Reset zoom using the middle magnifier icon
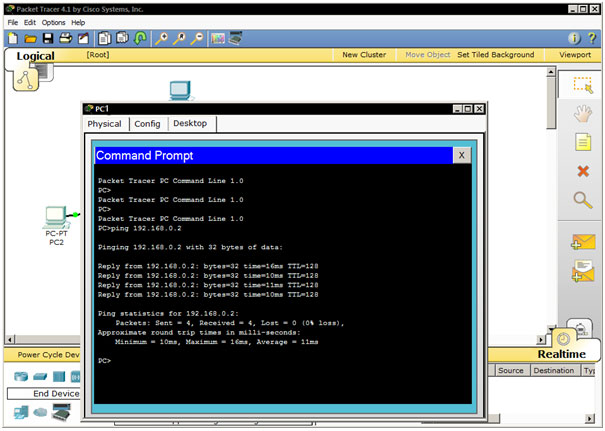The height and width of the screenshot is (431, 605). [x=179, y=38]
